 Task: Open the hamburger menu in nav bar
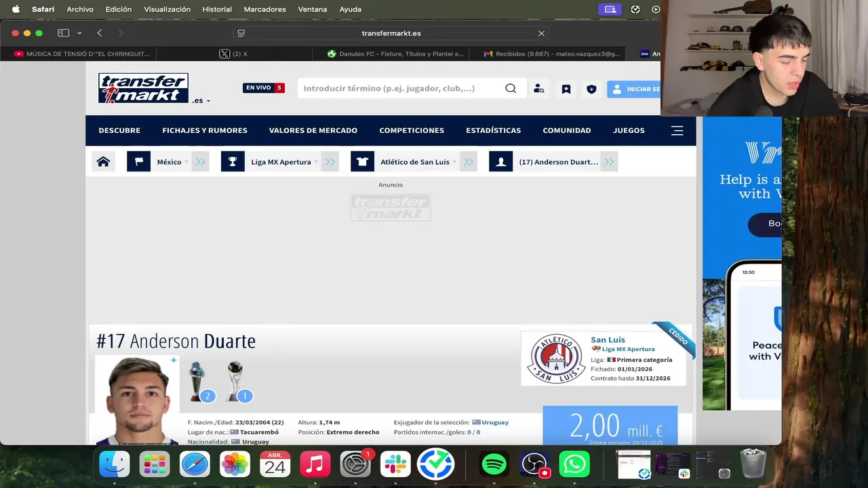(x=677, y=131)
